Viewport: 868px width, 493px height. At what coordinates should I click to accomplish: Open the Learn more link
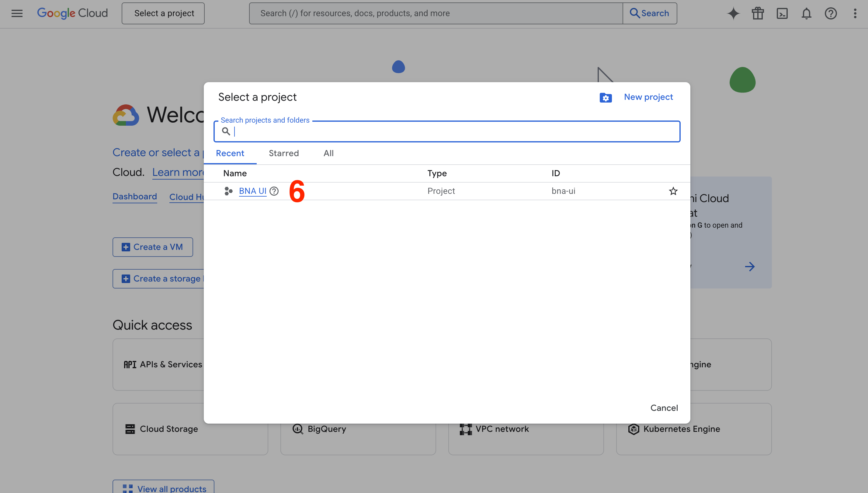pos(178,172)
